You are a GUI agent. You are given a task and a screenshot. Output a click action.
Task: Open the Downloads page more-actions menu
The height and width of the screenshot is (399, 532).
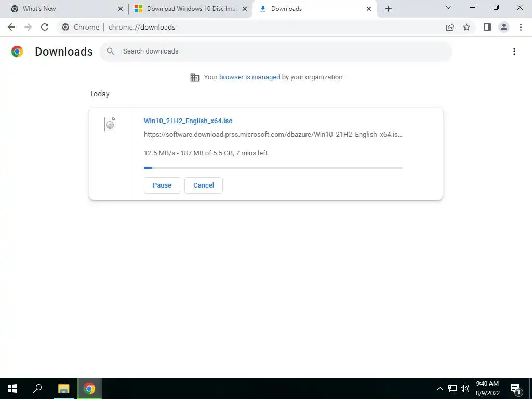point(514,51)
